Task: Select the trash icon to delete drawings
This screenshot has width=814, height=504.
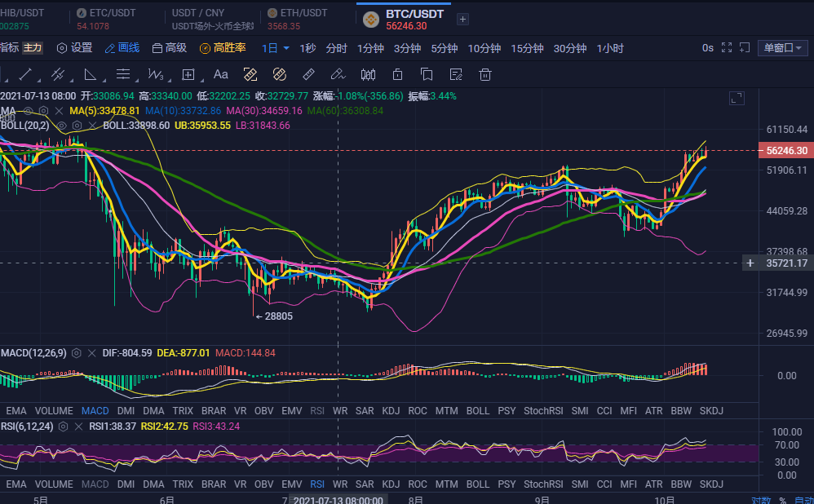Action: [484, 75]
